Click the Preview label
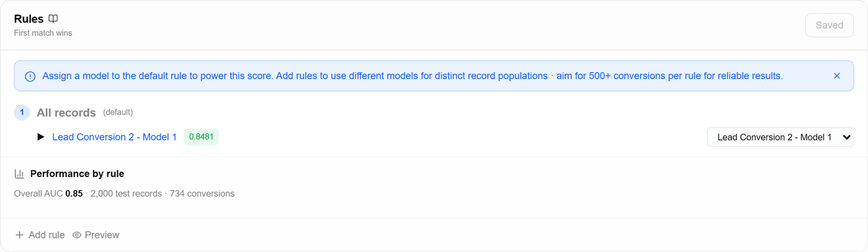This screenshot has height=252, width=868. (102, 235)
